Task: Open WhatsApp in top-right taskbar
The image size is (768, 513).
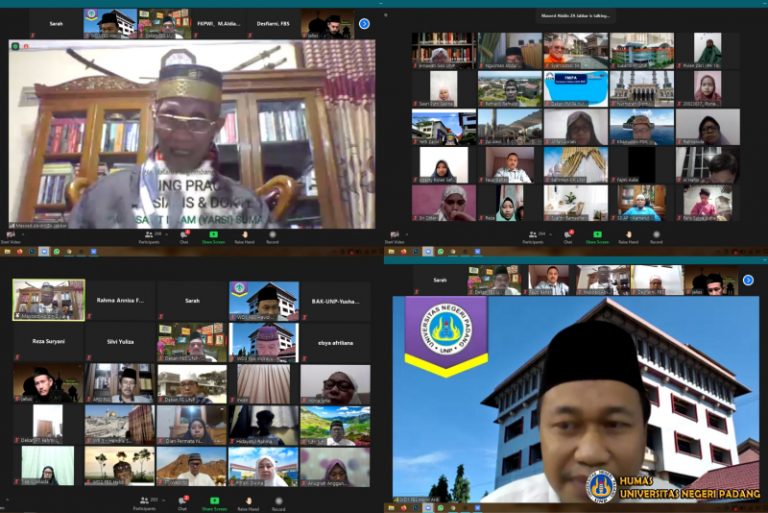Action: point(441,251)
